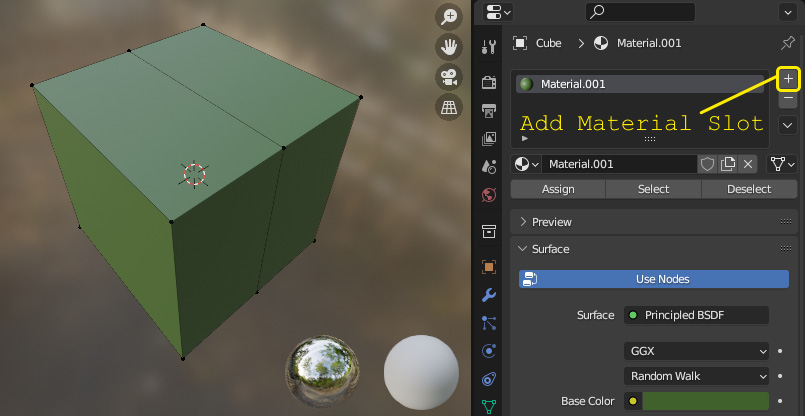This screenshot has width=805, height=416.
Task: Toggle the camera view icon
Action: pyautogui.click(x=449, y=78)
